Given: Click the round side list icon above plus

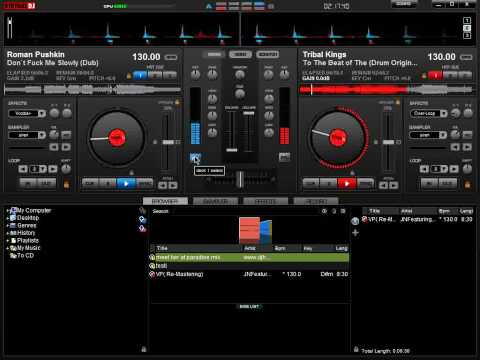Looking at the screenshot, I should tap(355, 221).
